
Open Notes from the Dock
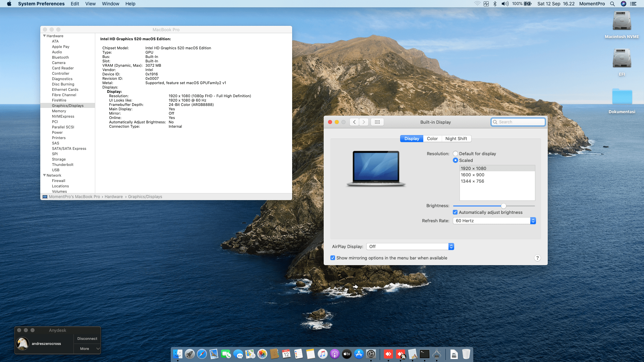(x=311, y=354)
